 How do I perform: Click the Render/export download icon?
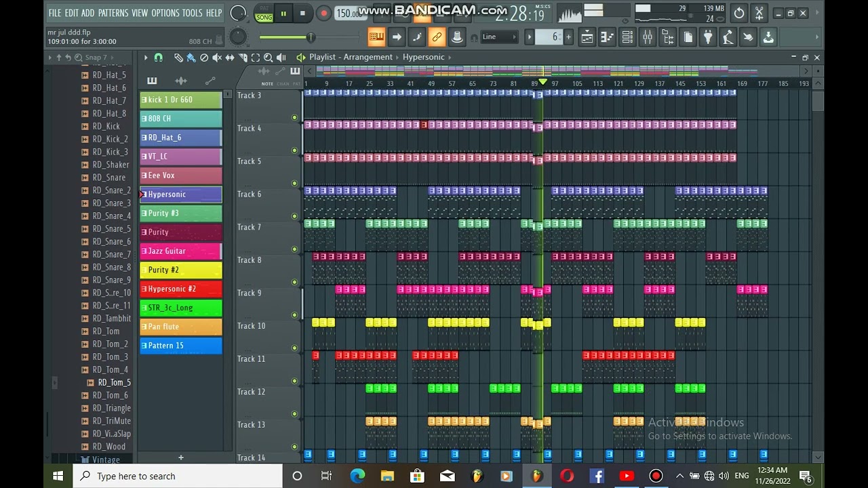tap(768, 37)
